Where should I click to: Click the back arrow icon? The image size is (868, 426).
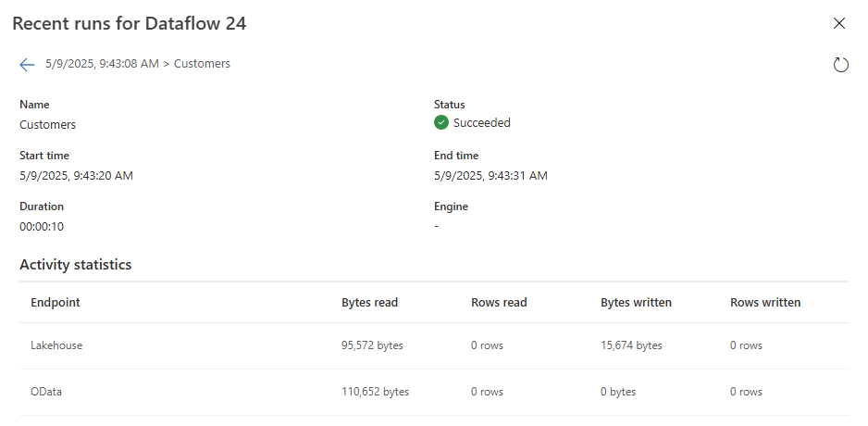(x=27, y=65)
